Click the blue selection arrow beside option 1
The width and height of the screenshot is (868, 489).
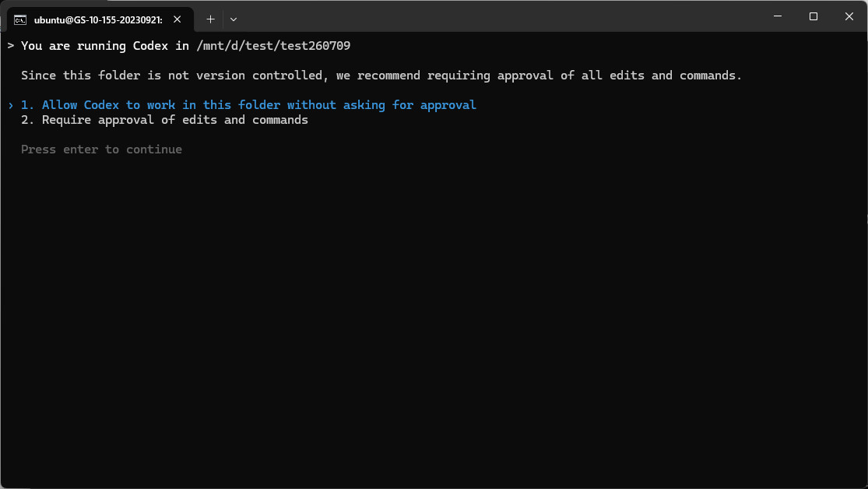tap(11, 105)
